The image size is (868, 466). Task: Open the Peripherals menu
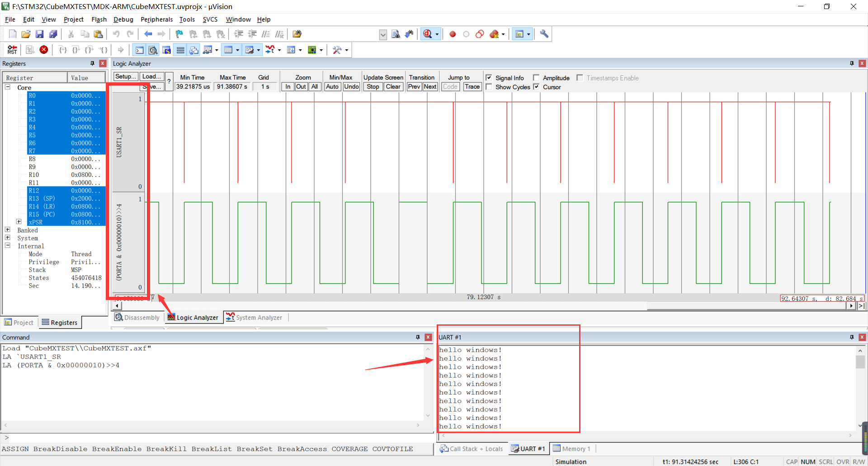tap(156, 19)
